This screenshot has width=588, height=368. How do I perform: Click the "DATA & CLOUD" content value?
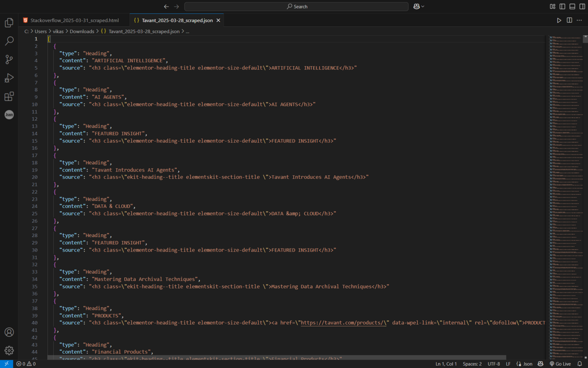point(113,206)
